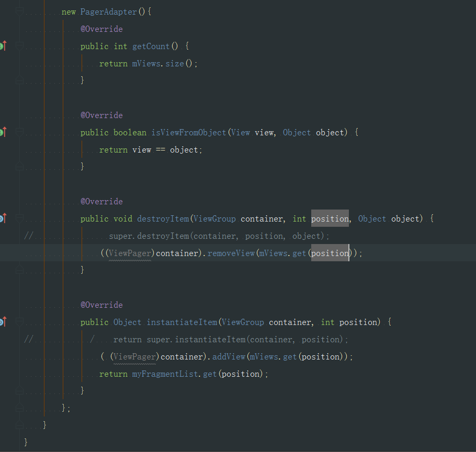Click the void keyword in destroyItem
476x452 pixels.
point(122,218)
